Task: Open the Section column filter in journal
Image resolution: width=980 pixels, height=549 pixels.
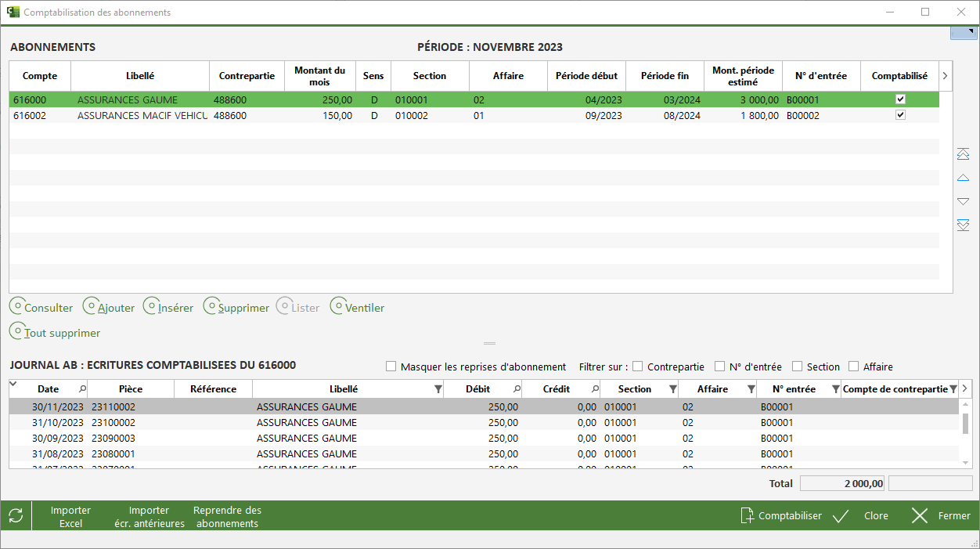Action: coord(672,389)
